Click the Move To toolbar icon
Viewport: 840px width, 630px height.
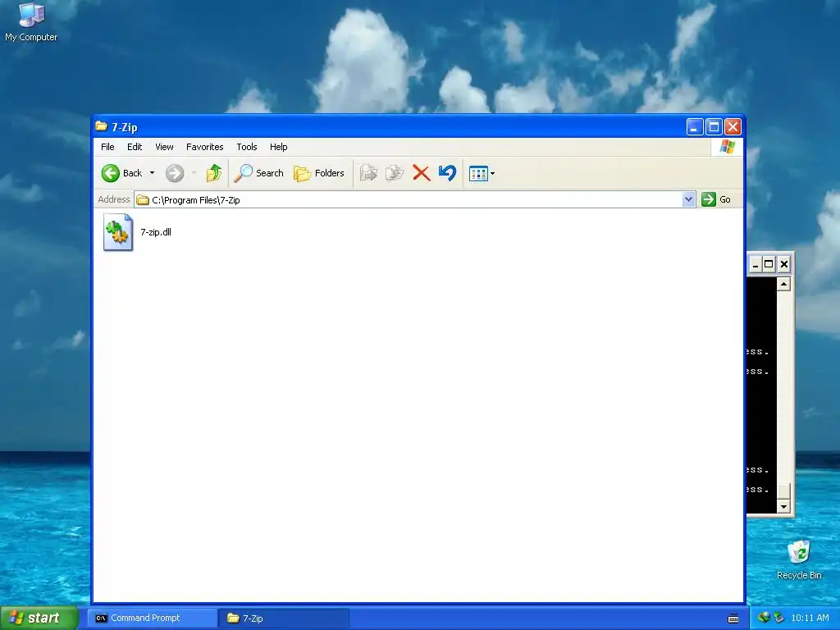(x=368, y=173)
